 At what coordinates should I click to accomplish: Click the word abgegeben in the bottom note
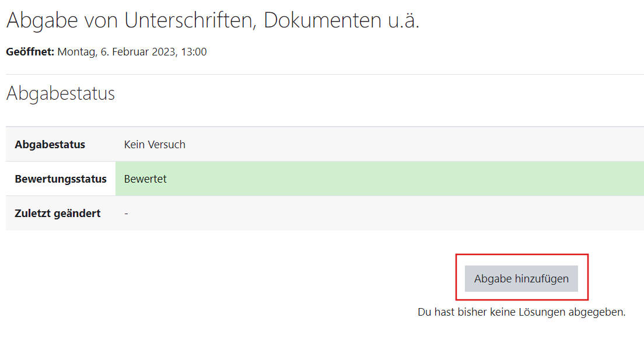point(597,312)
